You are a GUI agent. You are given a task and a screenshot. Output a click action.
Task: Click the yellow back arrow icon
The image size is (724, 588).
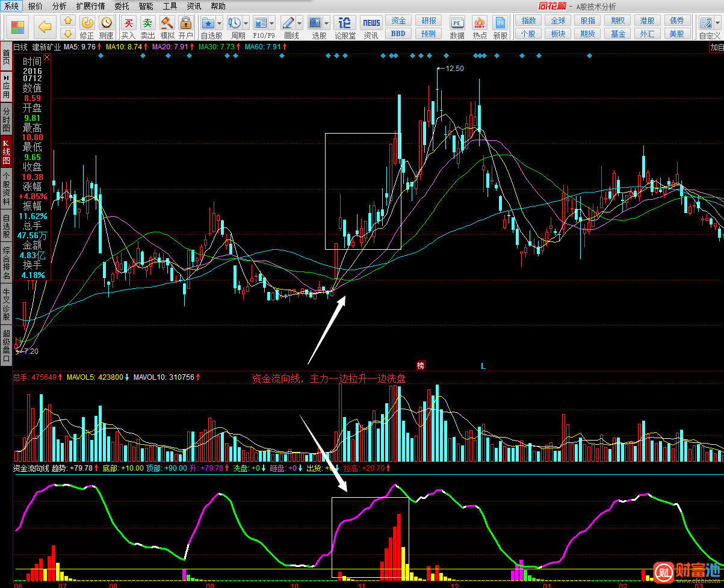[45, 26]
